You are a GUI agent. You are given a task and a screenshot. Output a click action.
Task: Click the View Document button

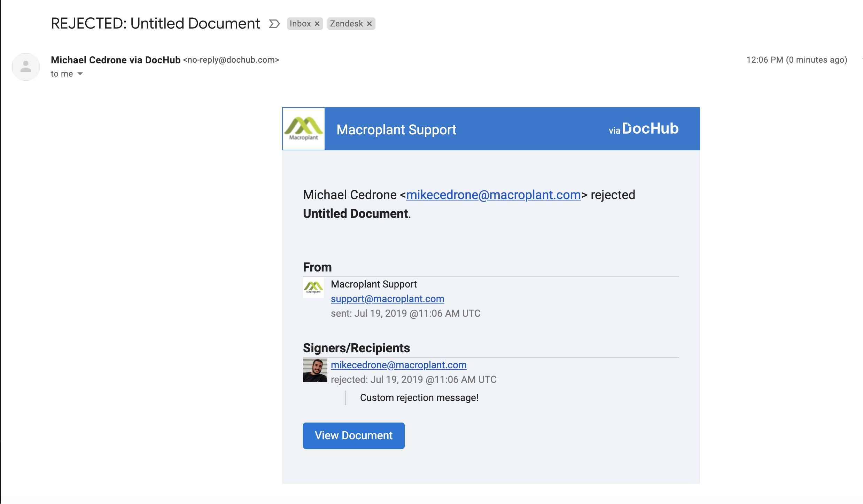[354, 436]
